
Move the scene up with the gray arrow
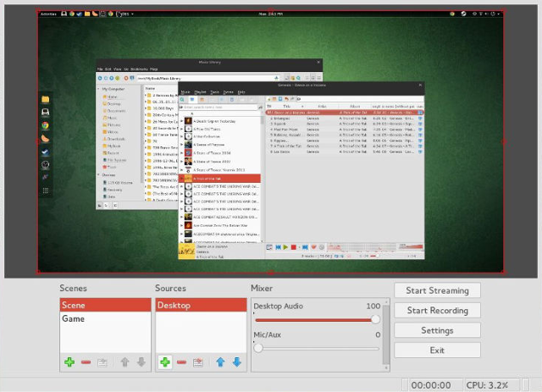[x=124, y=362]
